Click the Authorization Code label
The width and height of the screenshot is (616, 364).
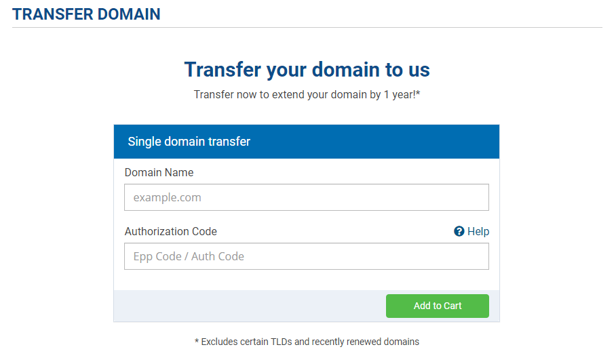point(170,231)
